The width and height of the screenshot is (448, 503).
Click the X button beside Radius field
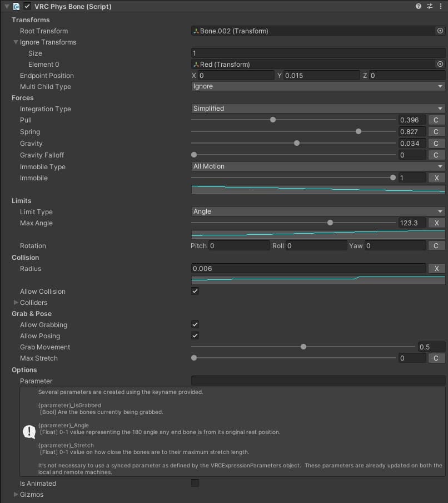coord(436,268)
